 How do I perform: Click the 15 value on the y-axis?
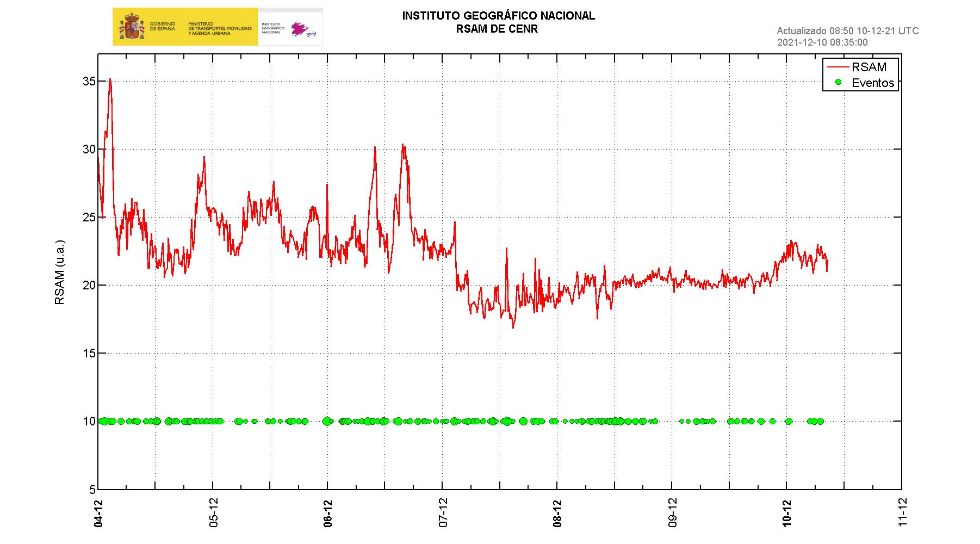(88, 354)
